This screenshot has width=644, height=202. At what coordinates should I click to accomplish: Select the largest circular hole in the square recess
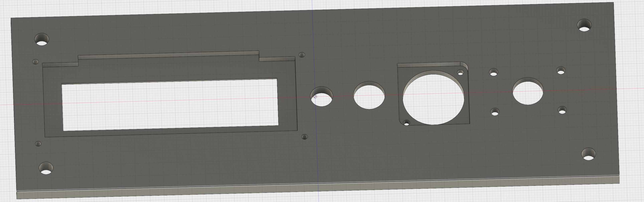[x=433, y=98]
